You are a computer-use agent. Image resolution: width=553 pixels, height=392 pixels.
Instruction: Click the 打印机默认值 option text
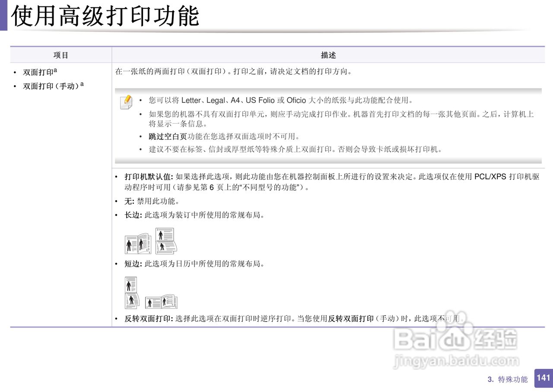(332, 182)
